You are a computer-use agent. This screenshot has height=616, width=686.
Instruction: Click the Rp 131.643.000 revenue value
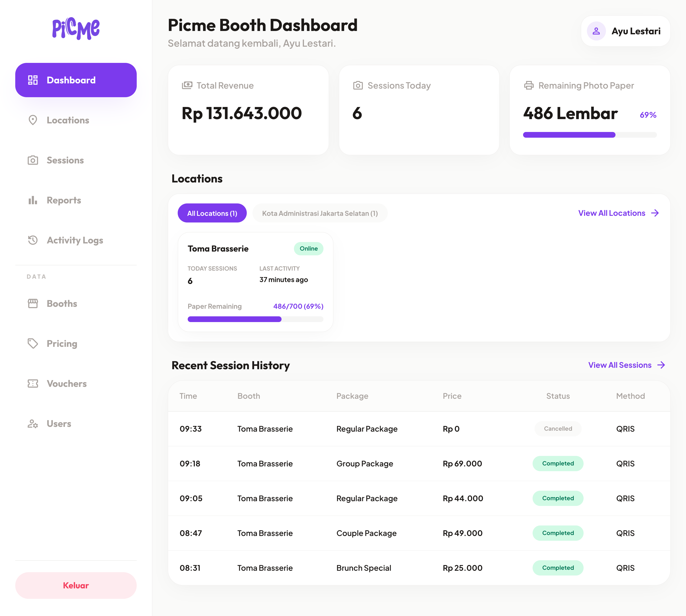(x=241, y=113)
